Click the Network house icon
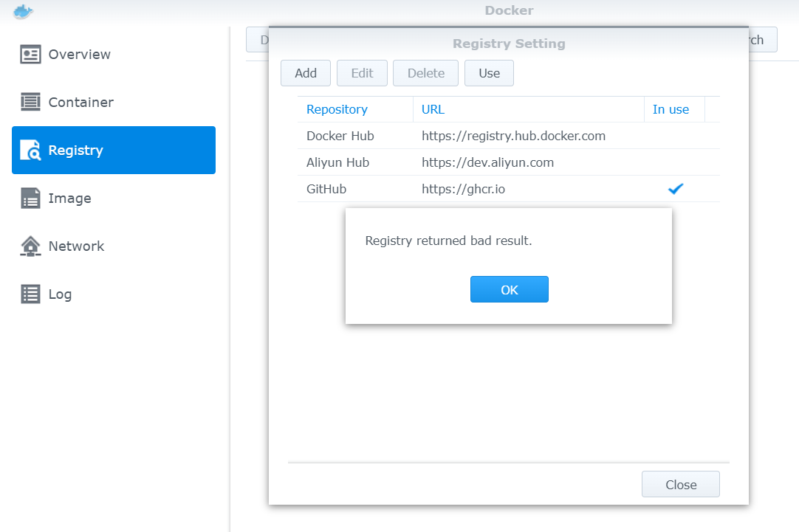Image resolution: width=799 pixels, height=532 pixels. 30,246
